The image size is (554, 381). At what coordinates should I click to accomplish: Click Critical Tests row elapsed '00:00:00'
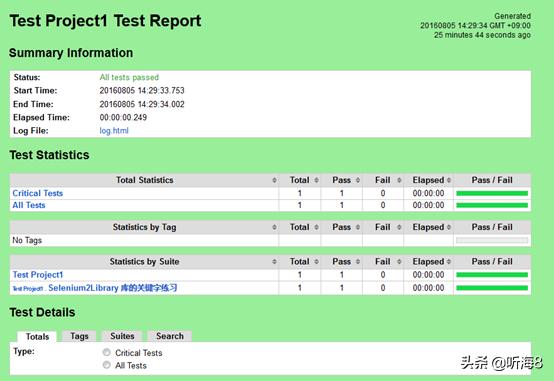pos(428,193)
